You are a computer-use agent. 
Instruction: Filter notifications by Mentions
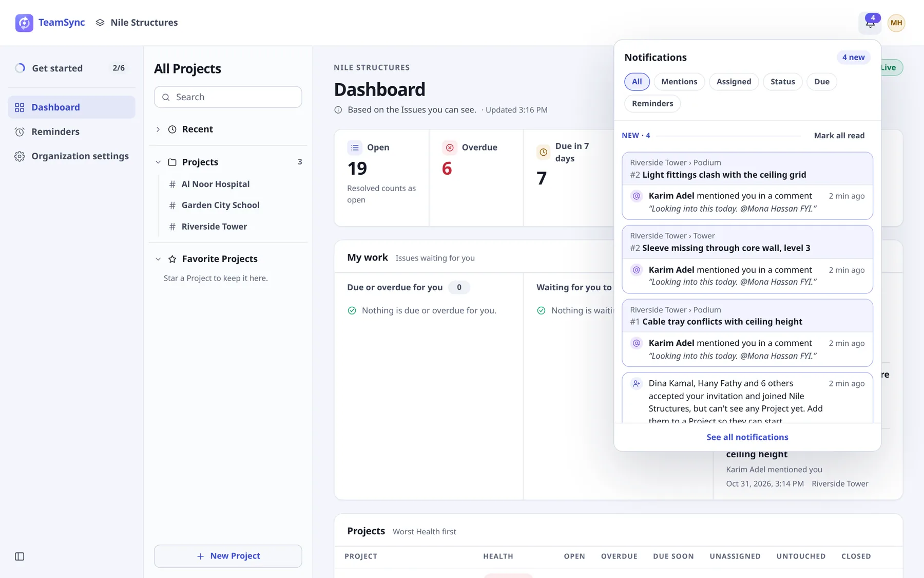coord(679,82)
